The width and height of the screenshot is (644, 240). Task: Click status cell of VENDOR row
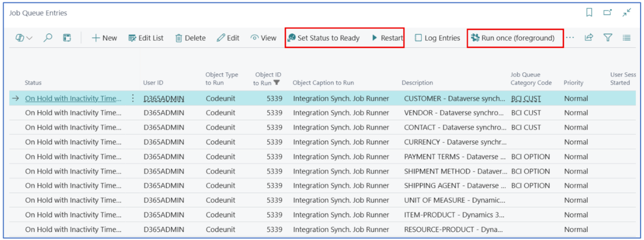tap(73, 113)
